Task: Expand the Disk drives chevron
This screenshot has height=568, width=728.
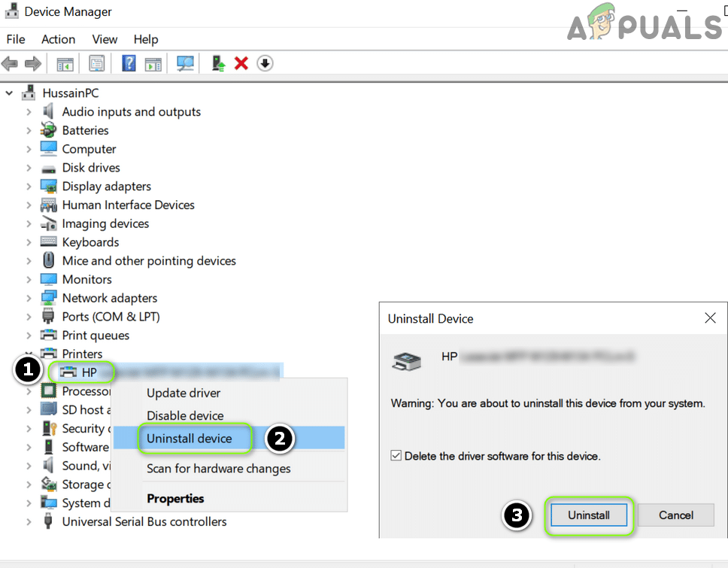Action: 29,168
